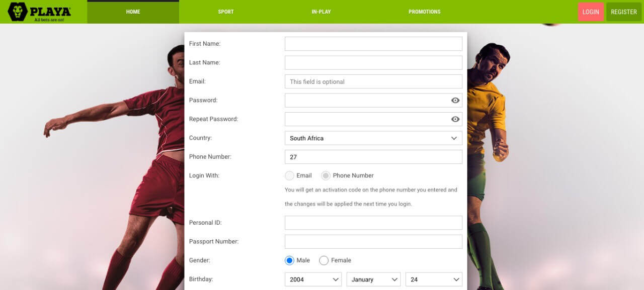Screen dimensions: 644x290
Task: Open the Promotions page
Action: point(424,12)
